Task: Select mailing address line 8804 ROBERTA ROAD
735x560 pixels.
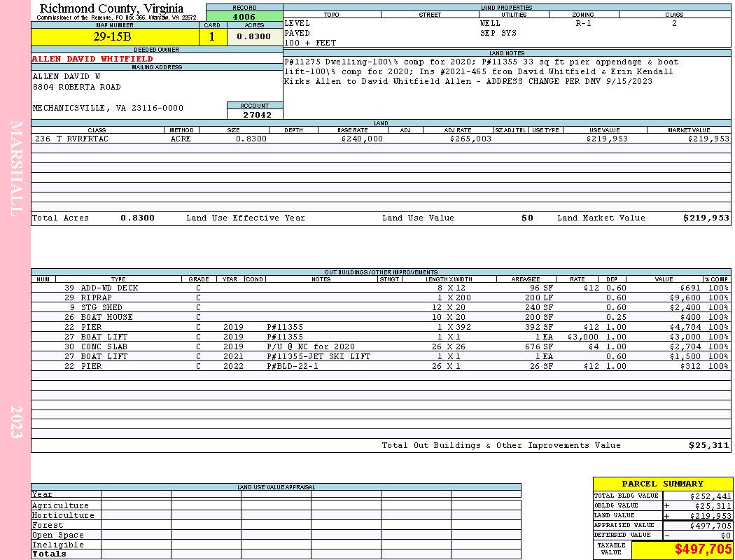Action: pos(77,87)
